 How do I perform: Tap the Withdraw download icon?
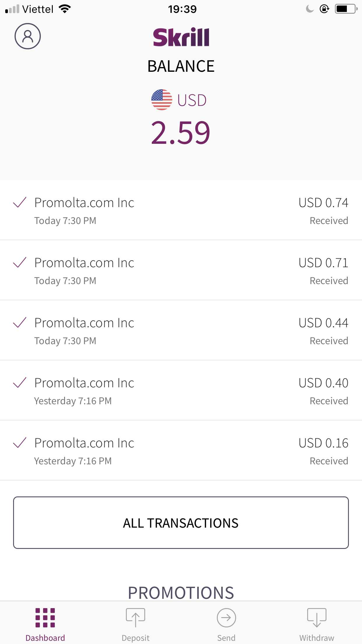(317, 617)
